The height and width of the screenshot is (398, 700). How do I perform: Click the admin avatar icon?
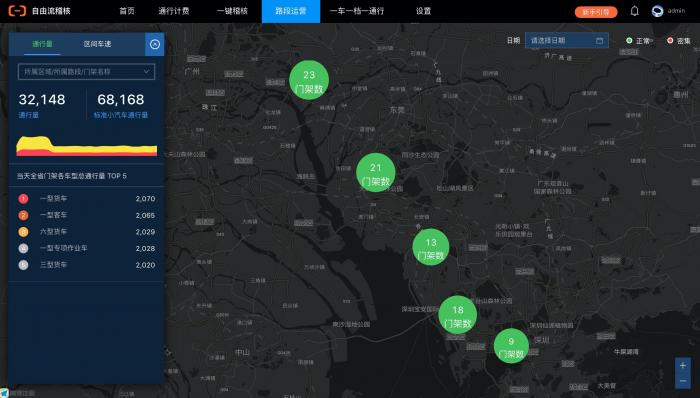pyautogui.click(x=657, y=11)
